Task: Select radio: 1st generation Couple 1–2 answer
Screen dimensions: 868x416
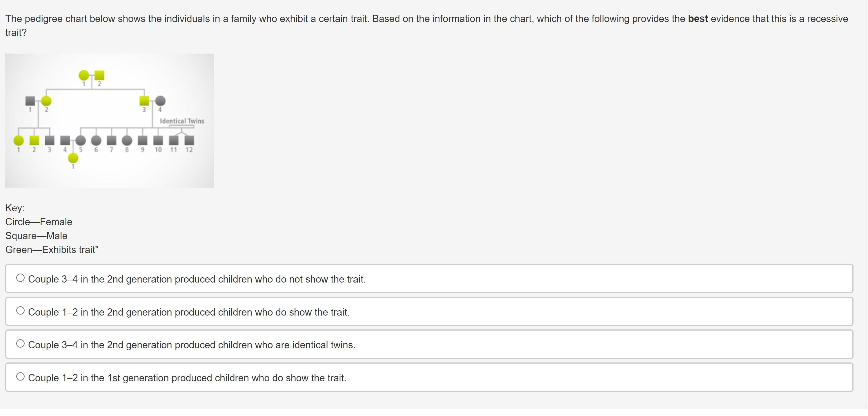Action: (x=21, y=377)
